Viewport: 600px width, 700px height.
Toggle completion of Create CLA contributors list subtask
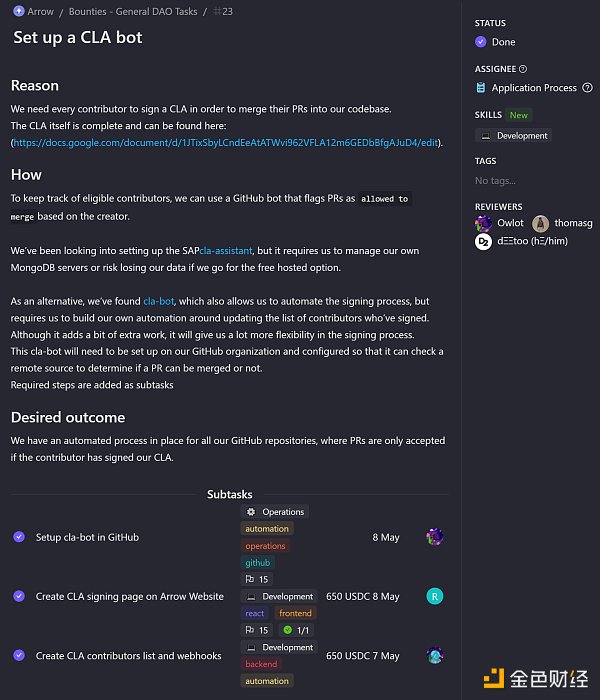19,655
